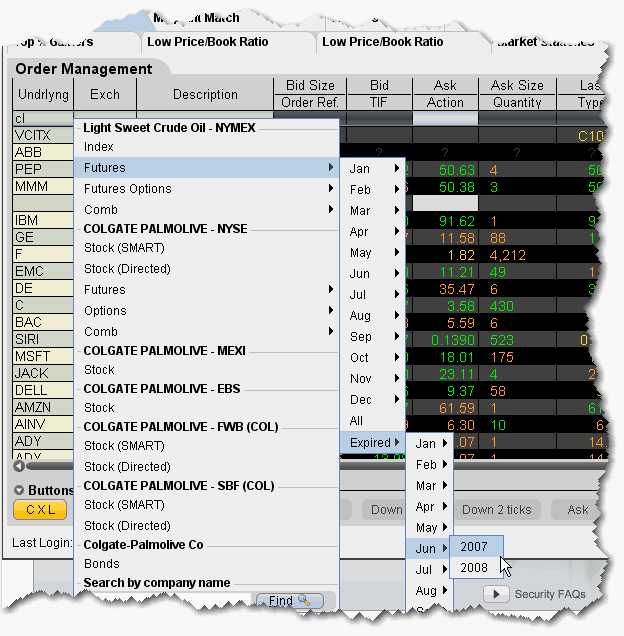Select Stock under COLGATE PALMOLIVE - EBS
Image resolution: width=624 pixels, height=636 pixels.
(99, 408)
